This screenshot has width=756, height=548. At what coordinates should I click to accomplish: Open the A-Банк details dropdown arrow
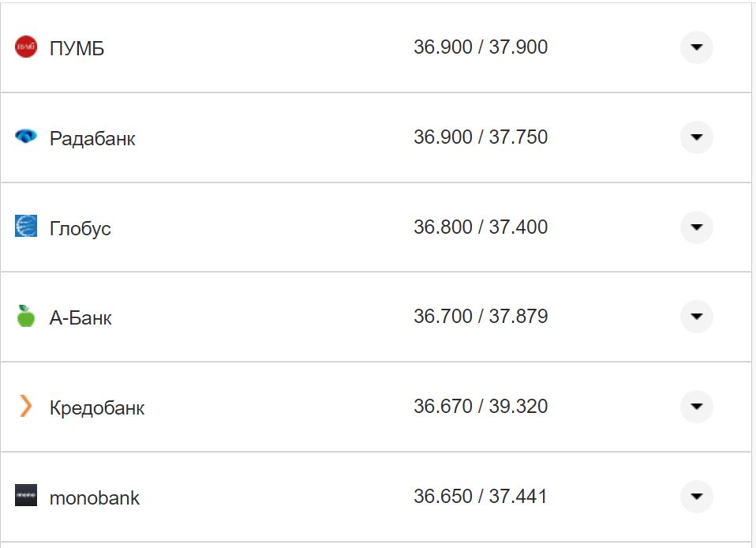point(696,317)
